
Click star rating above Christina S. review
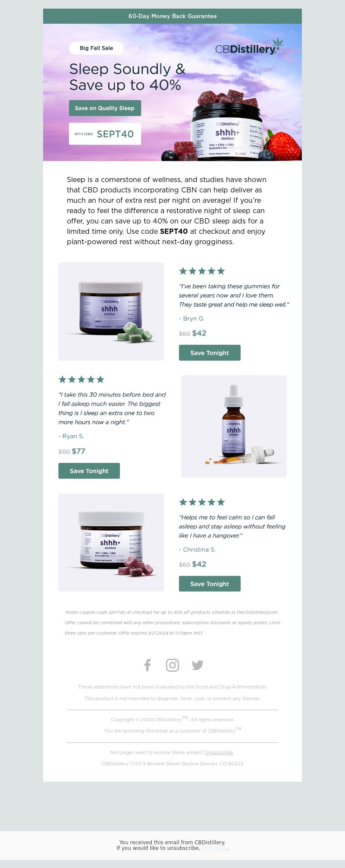[202, 502]
